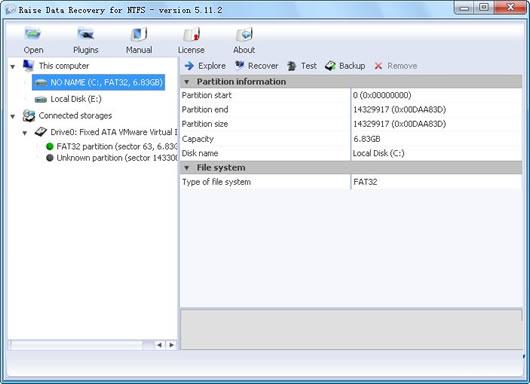Screen dimensions: 530x384
Task: Click the tree panel scroll right arrow
Action: [x=171, y=345]
